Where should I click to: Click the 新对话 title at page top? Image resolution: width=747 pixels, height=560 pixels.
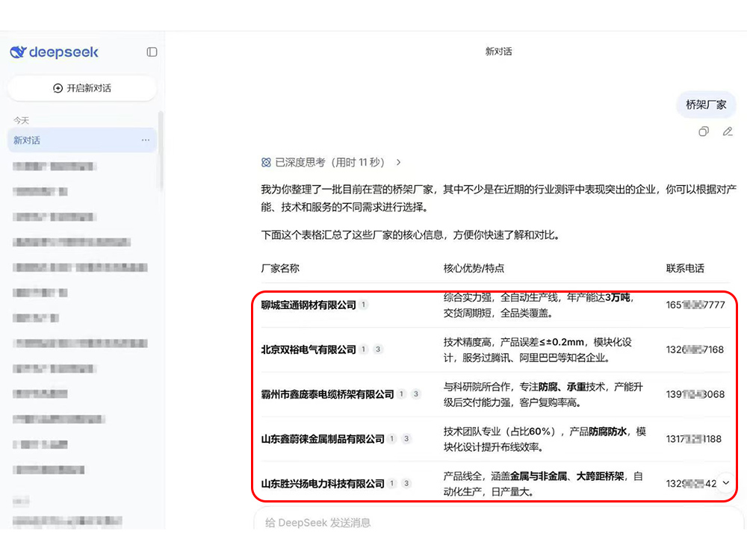(498, 52)
